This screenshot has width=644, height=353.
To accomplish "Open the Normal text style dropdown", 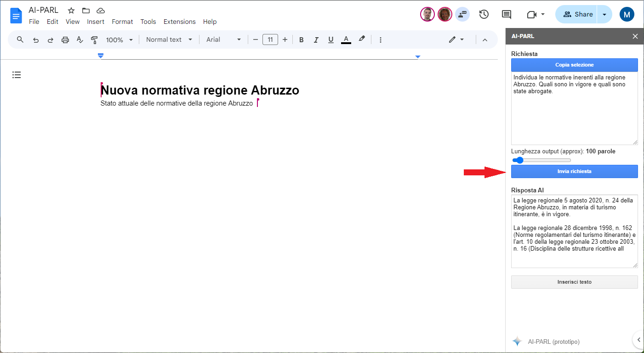I will pyautogui.click(x=169, y=40).
